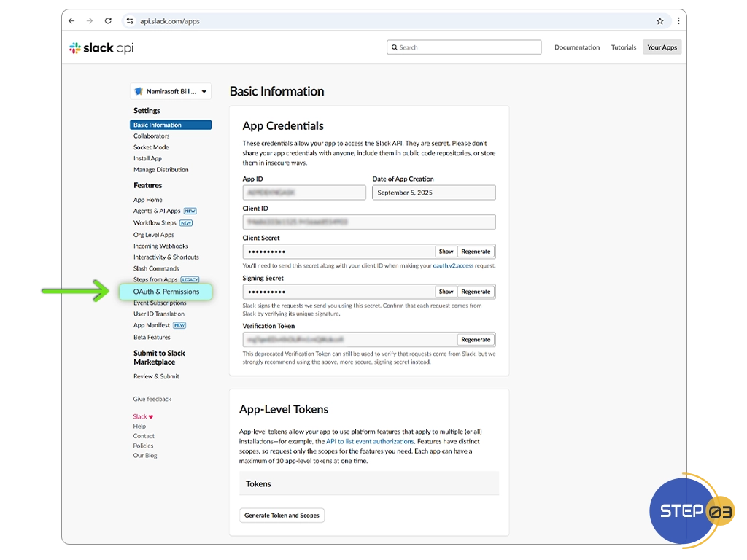
Task: Open the oauth.v2.access link
Action: (x=453, y=266)
